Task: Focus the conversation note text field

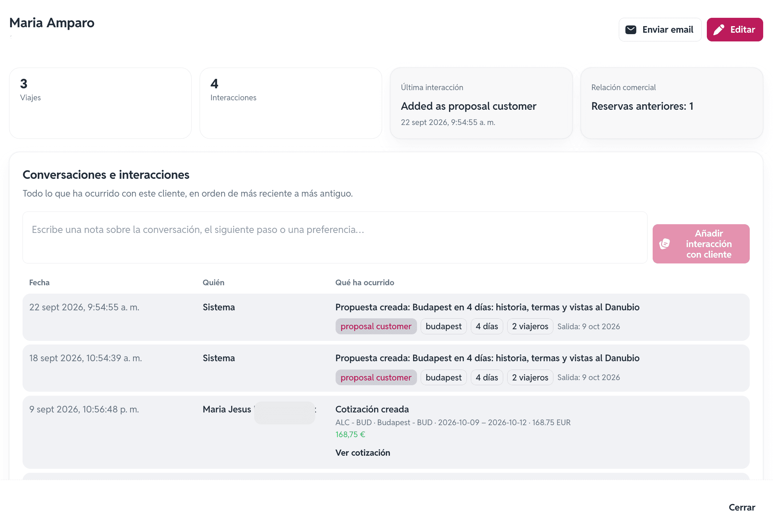Action: coord(335,237)
